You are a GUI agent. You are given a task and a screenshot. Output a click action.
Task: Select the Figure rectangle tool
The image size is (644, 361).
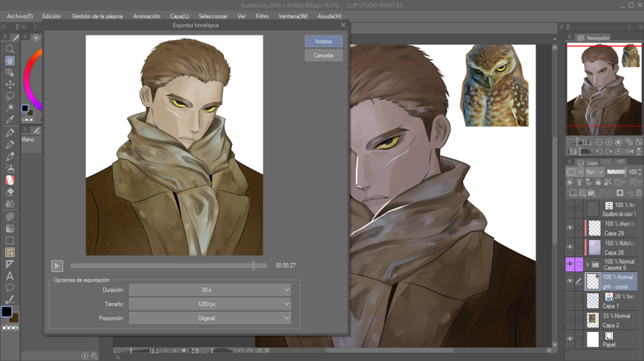pos(10,240)
